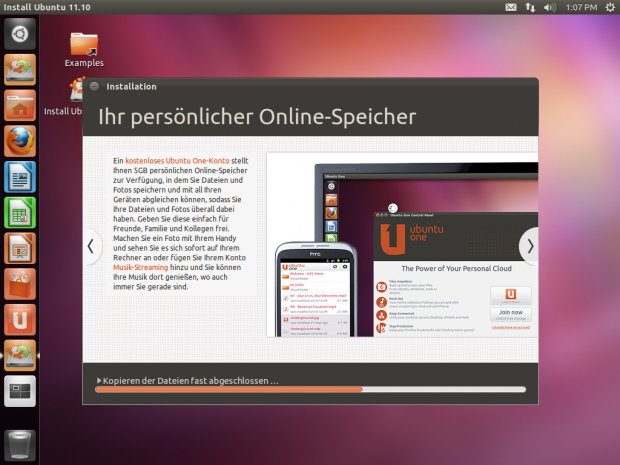Image resolution: width=620 pixels, height=465 pixels.
Task: Open the Dash home Ubuntu logo
Action: (x=20, y=34)
